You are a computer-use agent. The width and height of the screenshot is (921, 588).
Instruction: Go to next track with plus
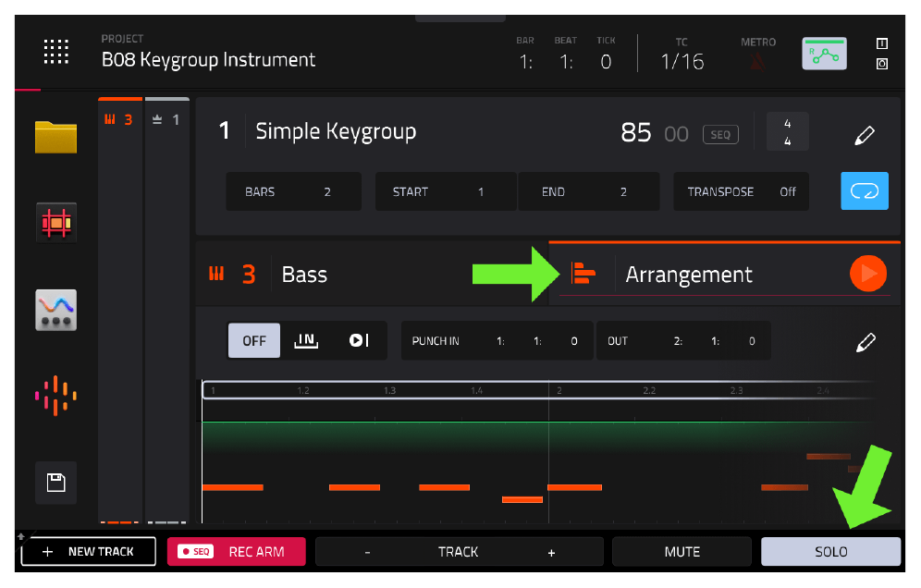pyautogui.click(x=551, y=552)
